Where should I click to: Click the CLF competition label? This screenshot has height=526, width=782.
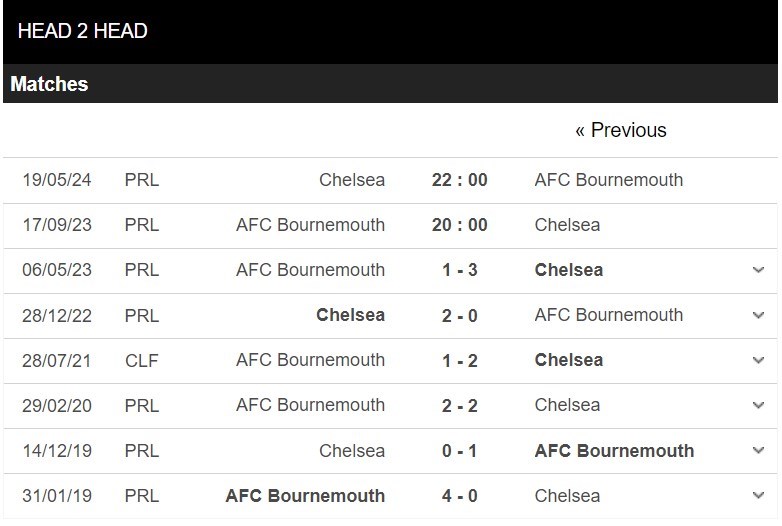[x=142, y=360]
